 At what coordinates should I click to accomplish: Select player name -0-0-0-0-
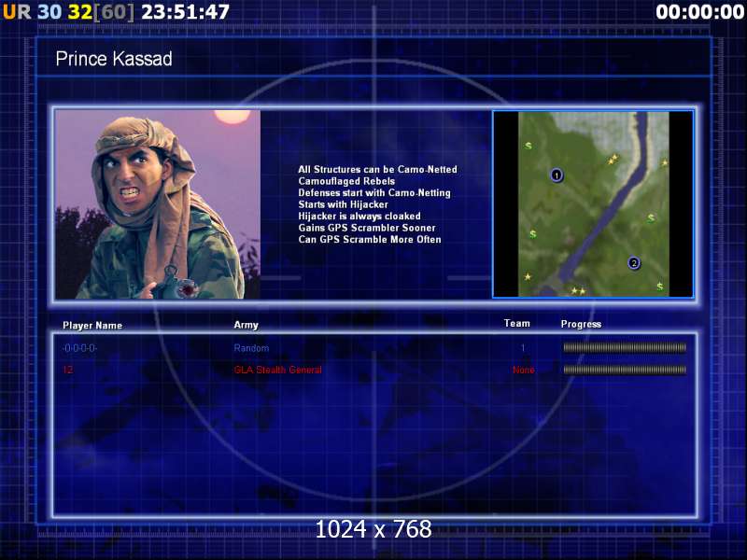pos(79,348)
